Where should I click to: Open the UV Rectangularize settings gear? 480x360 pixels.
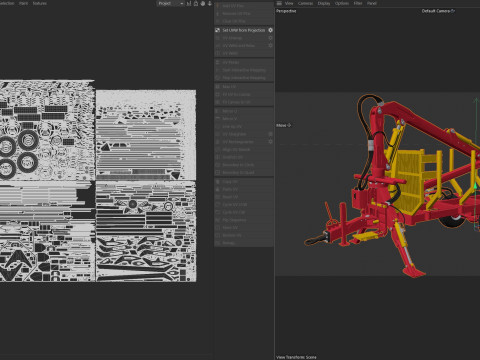pos(270,142)
